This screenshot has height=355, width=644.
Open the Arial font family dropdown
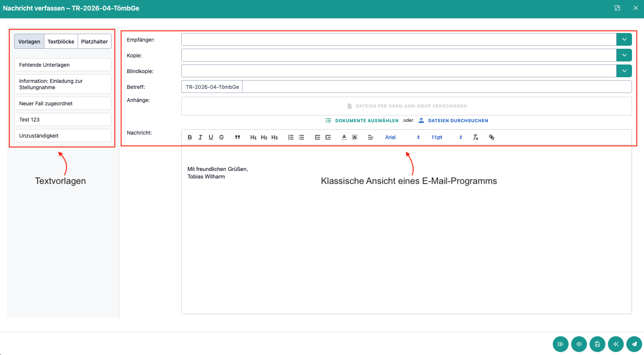[402, 137]
